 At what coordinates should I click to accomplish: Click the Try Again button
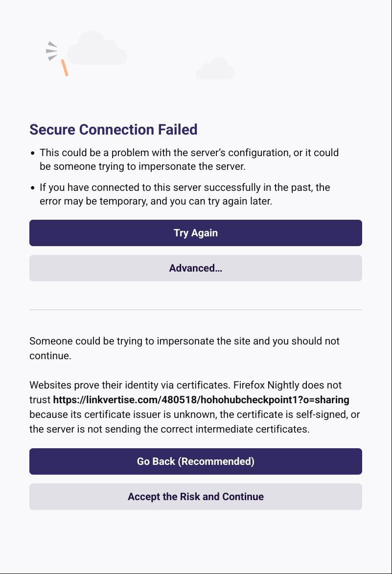click(196, 233)
